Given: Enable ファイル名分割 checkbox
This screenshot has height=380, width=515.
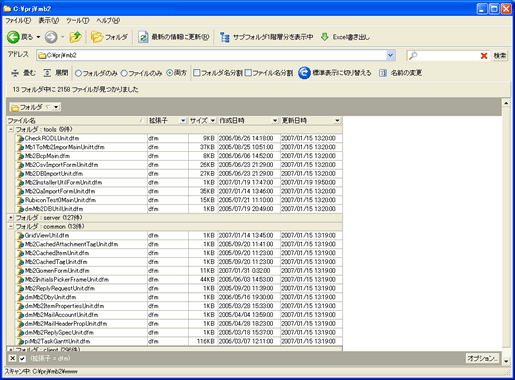Looking at the screenshot, I should [x=248, y=73].
